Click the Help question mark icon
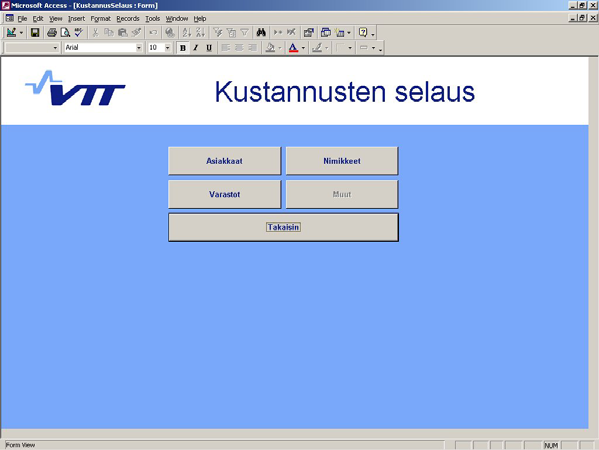 [x=363, y=33]
